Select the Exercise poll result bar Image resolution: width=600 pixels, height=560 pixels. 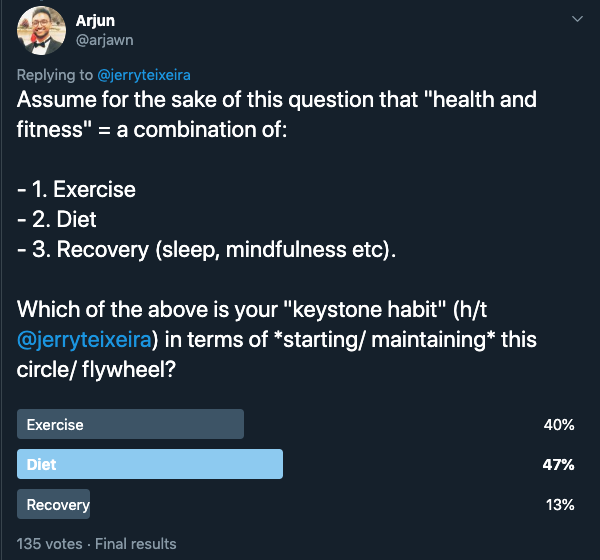tap(131, 424)
